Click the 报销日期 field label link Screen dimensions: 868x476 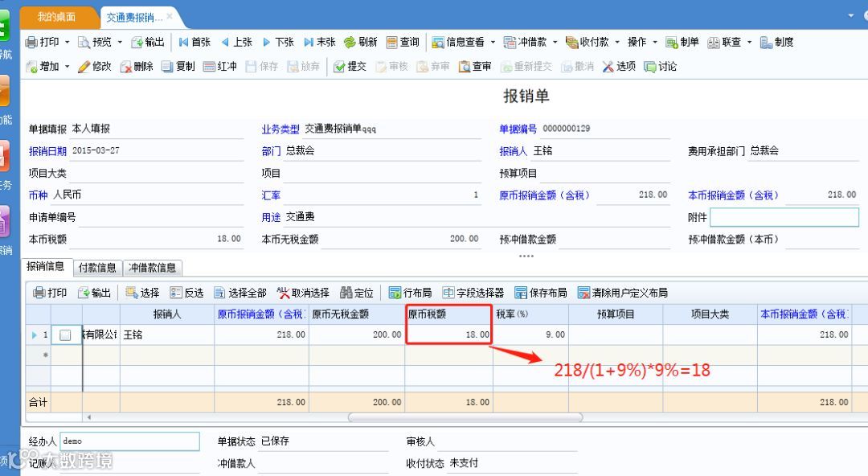tap(47, 151)
